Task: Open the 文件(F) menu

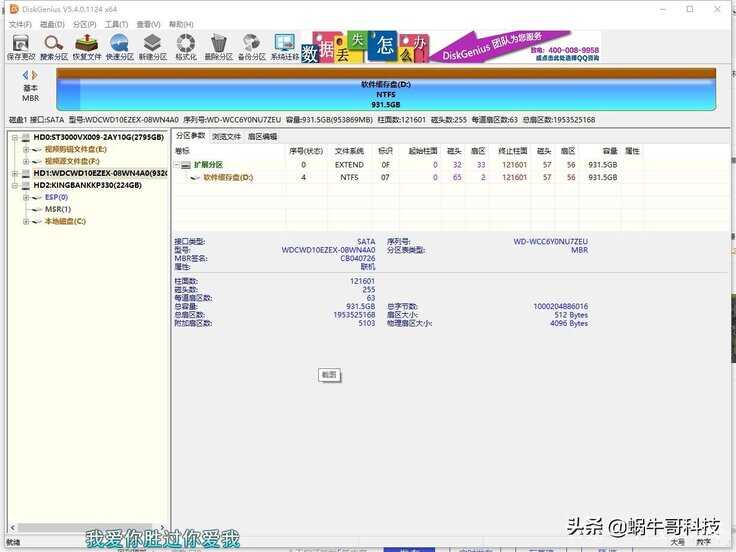Action: tap(20, 24)
